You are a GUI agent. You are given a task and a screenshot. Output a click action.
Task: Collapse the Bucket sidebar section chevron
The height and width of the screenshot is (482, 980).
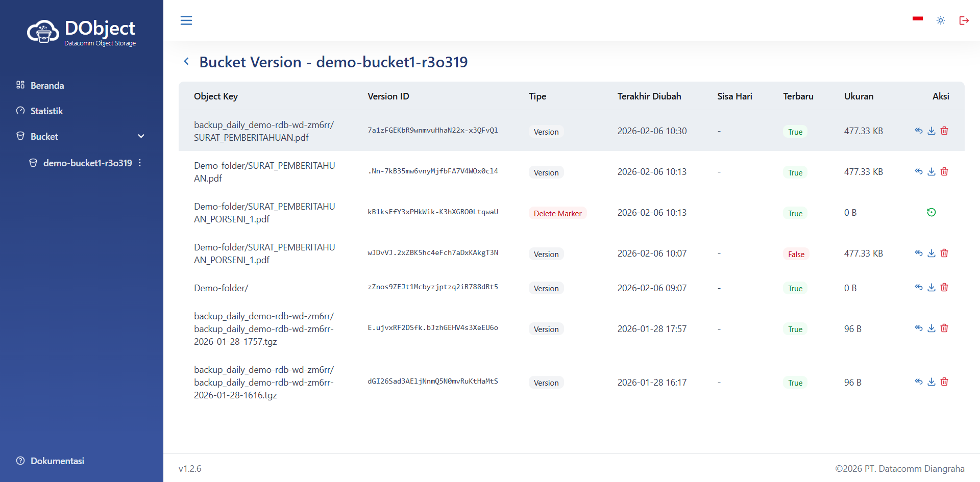point(141,136)
